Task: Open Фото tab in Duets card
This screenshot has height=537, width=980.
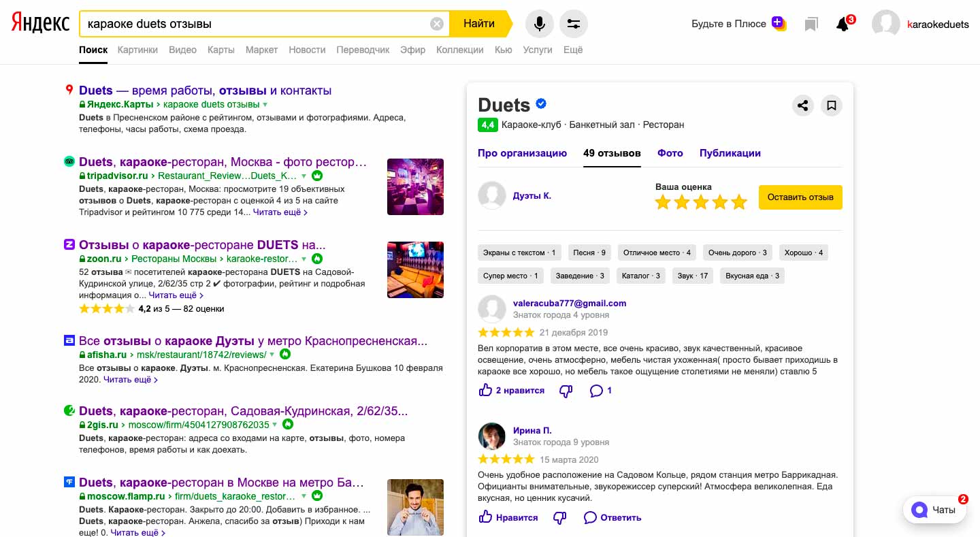Action: tap(670, 153)
